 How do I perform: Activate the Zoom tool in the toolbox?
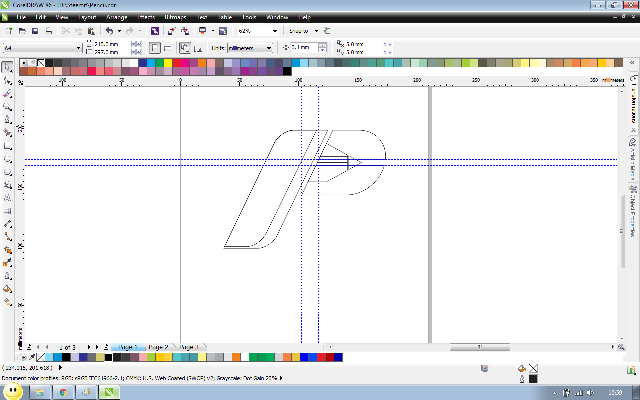8,106
